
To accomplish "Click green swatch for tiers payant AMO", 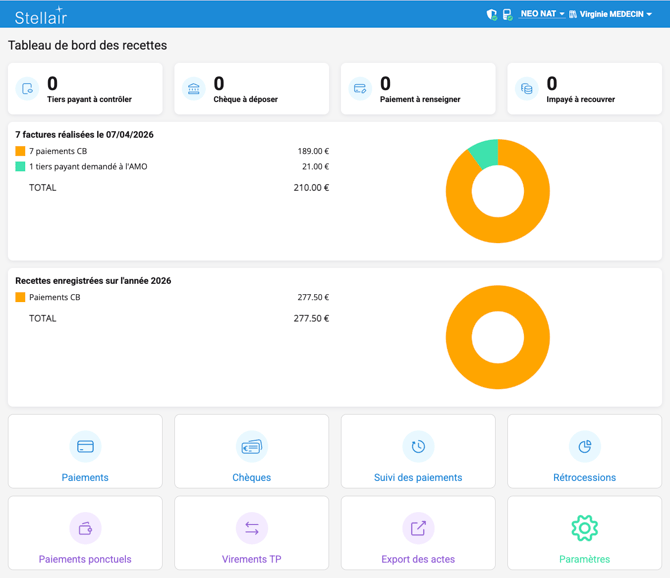I will 20,167.
